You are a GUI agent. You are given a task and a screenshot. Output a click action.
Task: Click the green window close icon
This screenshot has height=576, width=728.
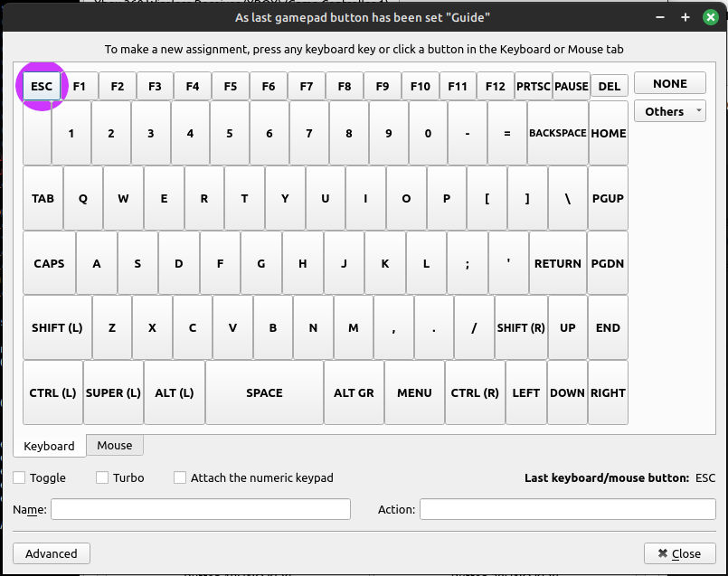pos(710,18)
